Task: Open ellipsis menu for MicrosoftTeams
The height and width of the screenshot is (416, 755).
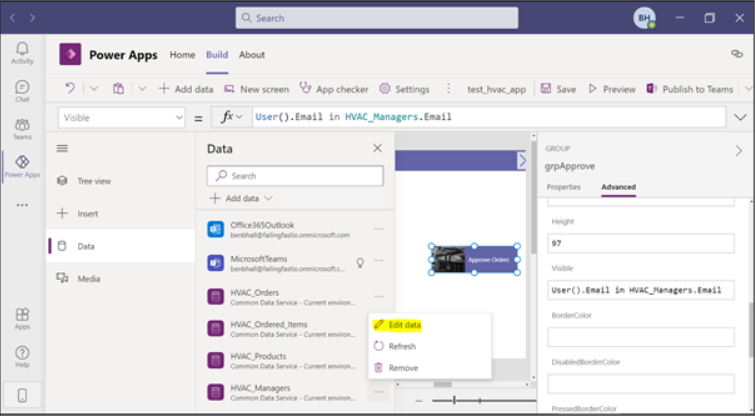Action: tap(379, 260)
